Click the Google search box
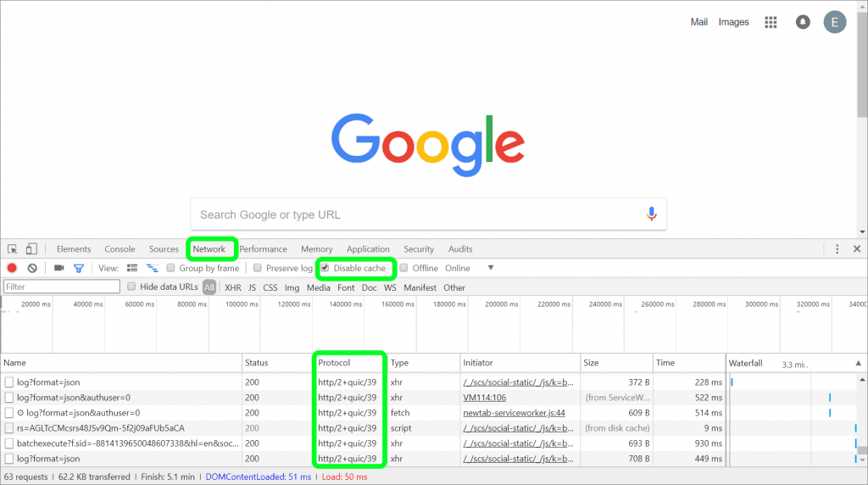This screenshot has height=485, width=868. coord(428,215)
